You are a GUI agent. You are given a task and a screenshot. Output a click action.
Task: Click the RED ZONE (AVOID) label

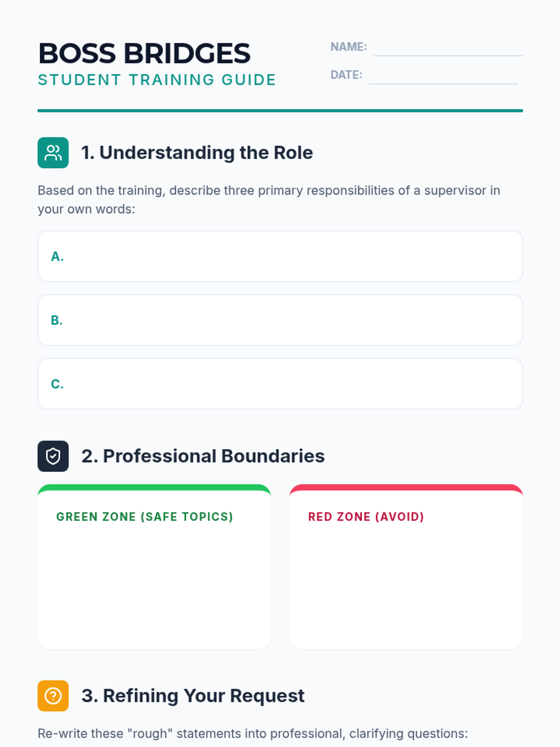pyautogui.click(x=366, y=517)
